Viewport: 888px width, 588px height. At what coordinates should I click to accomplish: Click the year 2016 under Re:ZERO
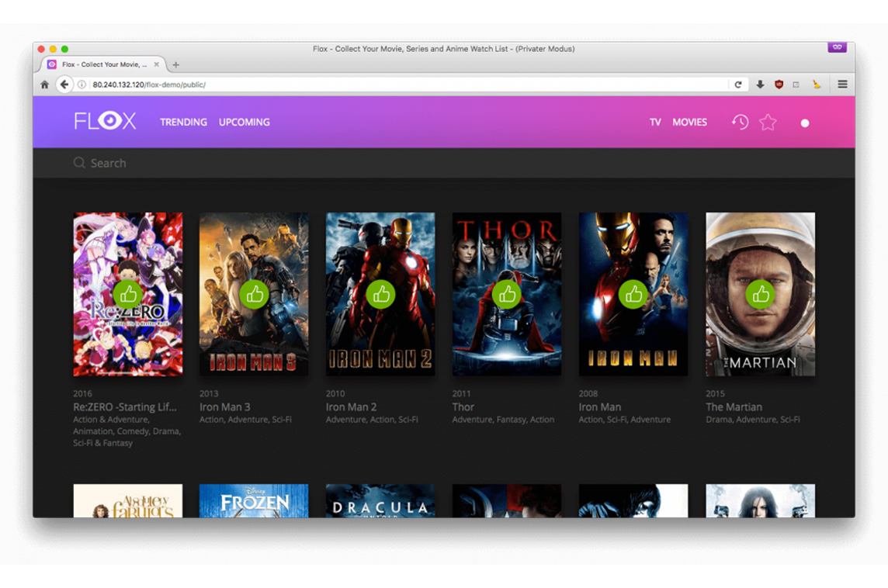coord(82,393)
